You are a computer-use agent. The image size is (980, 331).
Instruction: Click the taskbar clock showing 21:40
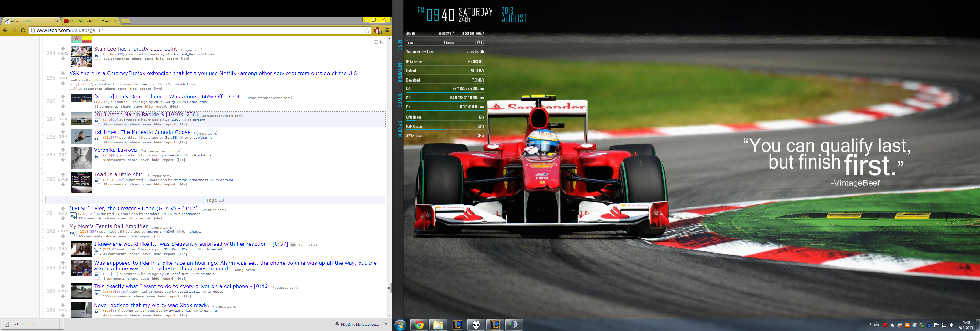pos(965,325)
